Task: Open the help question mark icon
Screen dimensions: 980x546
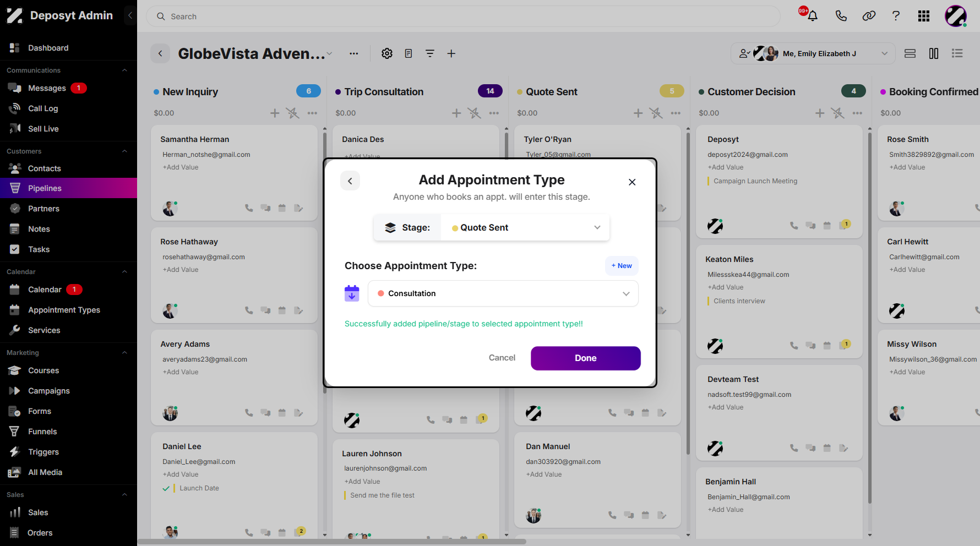Action: click(x=896, y=16)
